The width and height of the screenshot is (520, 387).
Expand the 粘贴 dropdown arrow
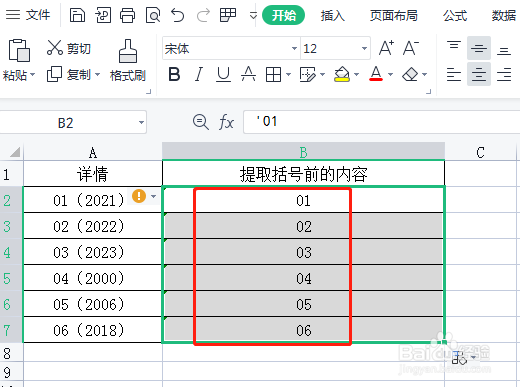32,74
